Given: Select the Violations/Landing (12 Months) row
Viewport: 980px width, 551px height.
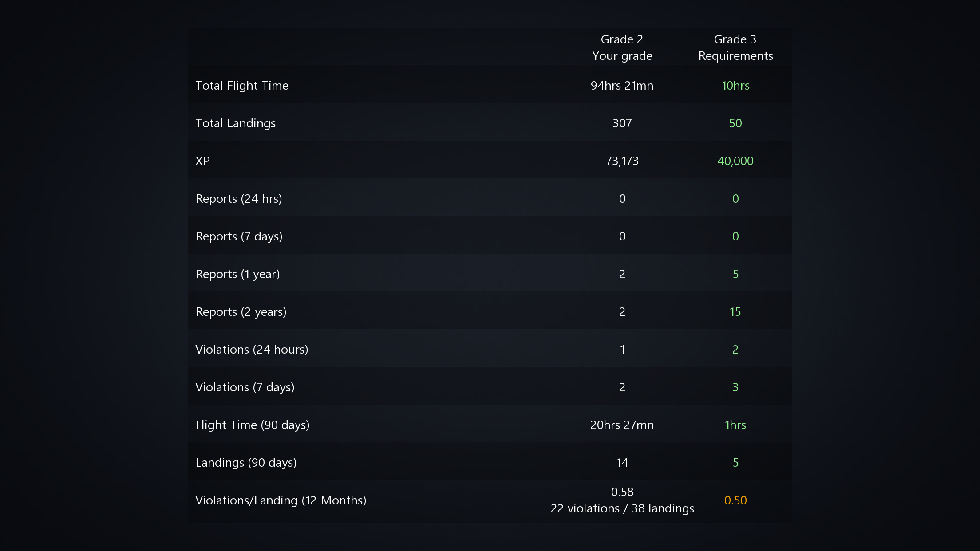Looking at the screenshot, I should pos(490,500).
